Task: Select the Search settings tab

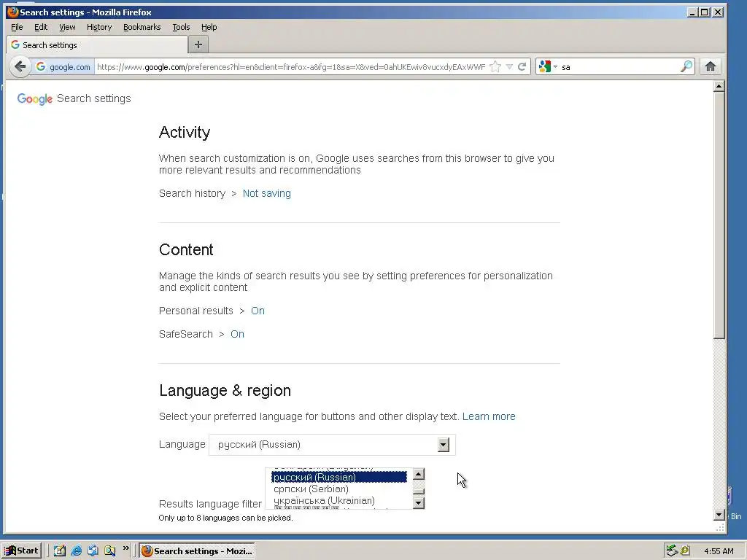Action: 97,45
